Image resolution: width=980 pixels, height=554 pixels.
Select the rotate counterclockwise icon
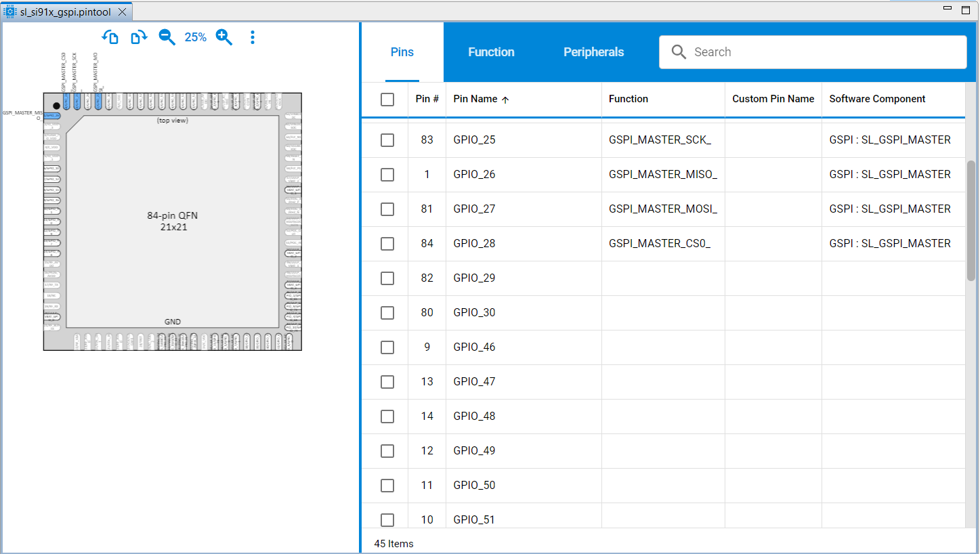(110, 37)
